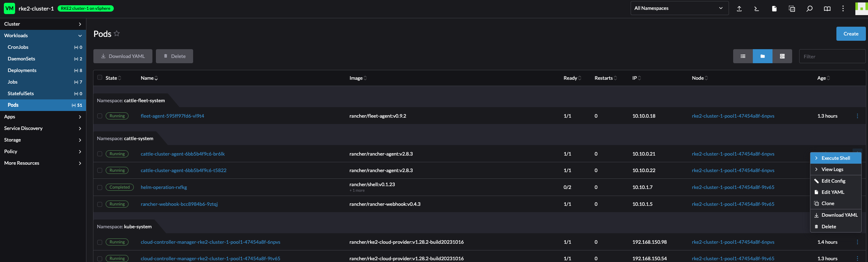The image size is (868, 262).
Task: Click the Copy KubeConfig to clipboard icon
Action: (792, 8)
